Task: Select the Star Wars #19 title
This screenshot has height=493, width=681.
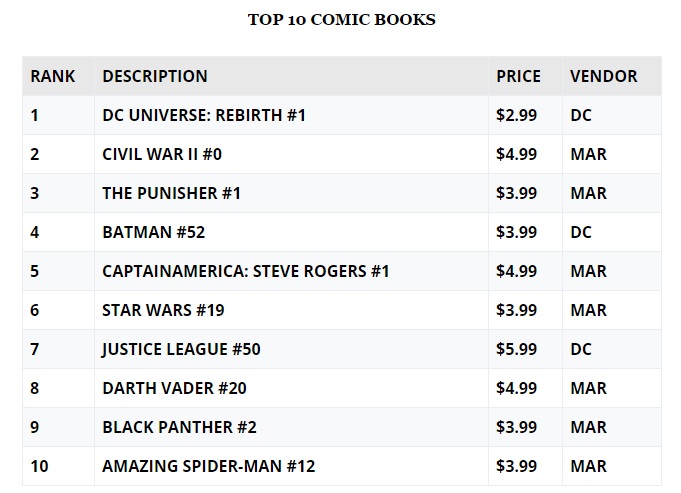Action: coord(163,310)
